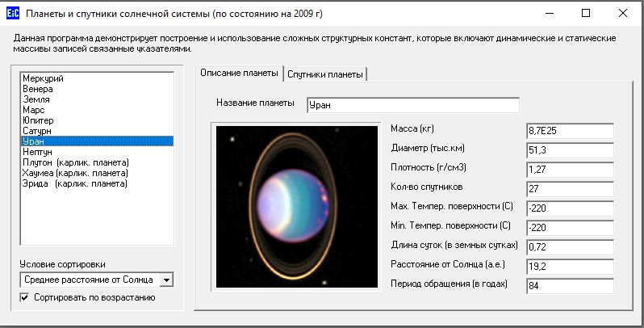Select Юпитер from the list
This screenshot has height=328, width=644.
pos(40,120)
